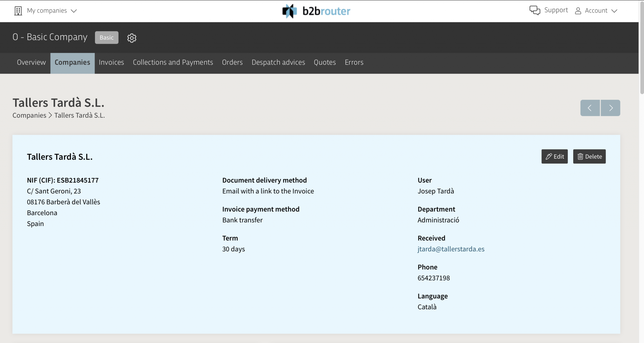Click the Administració department value
The image size is (644, 343).
438,220
